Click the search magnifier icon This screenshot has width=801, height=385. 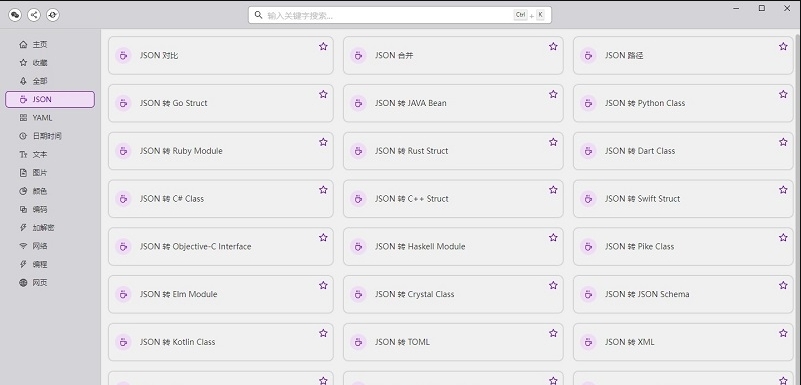coord(258,15)
